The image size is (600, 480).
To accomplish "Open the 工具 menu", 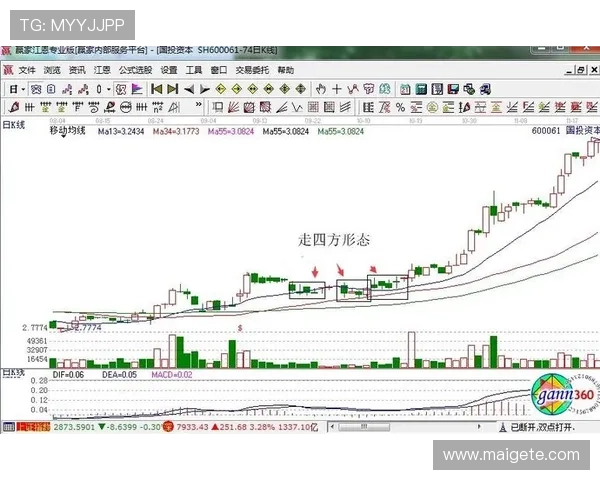I will pyautogui.click(x=194, y=70).
